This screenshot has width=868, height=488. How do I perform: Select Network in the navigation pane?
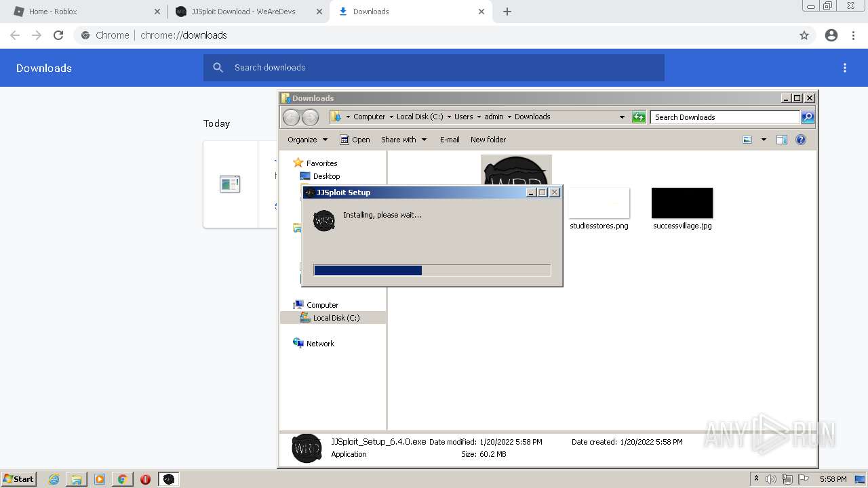320,344
